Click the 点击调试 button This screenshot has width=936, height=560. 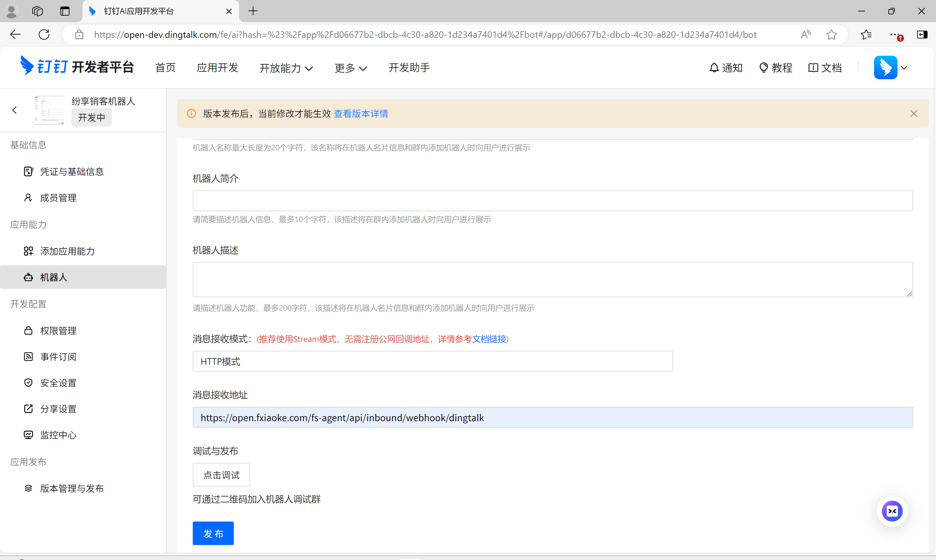(221, 475)
